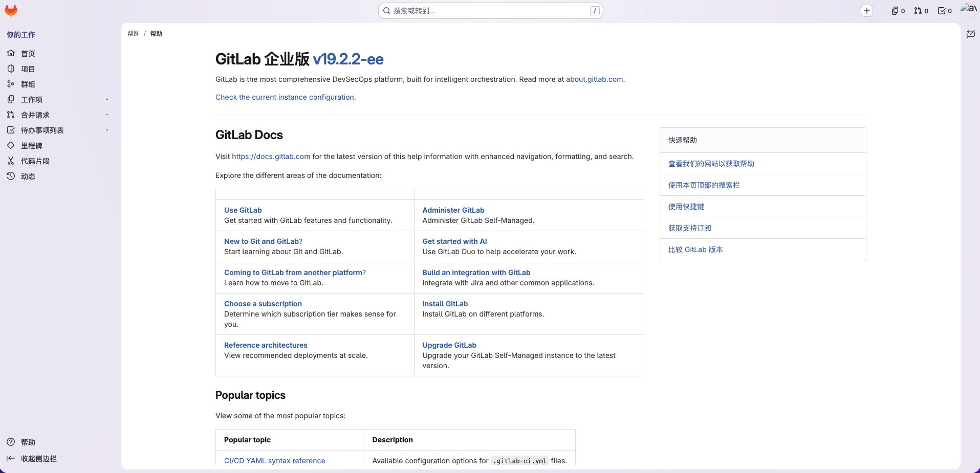Open the Use GitLab docs link

[243, 210]
